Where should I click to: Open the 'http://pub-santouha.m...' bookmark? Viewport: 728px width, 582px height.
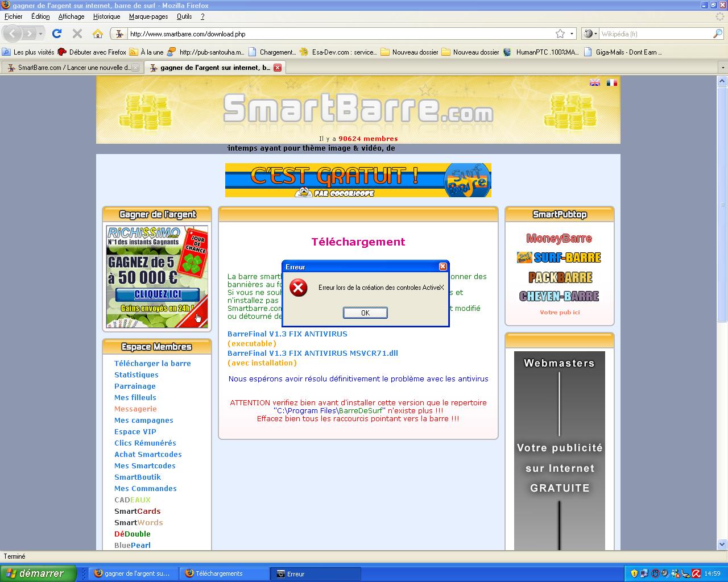point(206,52)
